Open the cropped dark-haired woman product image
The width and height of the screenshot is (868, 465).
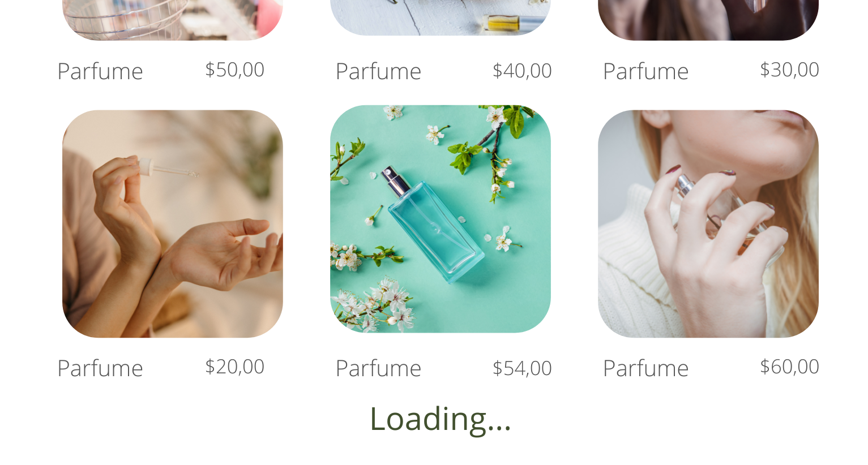[708, 20]
